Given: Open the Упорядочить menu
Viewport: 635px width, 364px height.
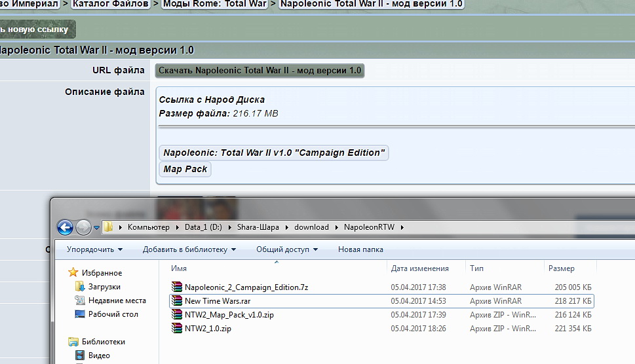Looking at the screenshot, I should (95, 249).
